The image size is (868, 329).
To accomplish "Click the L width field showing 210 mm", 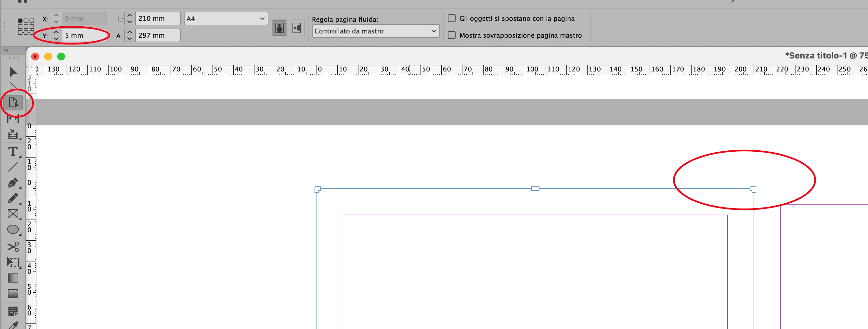I will 158,19.
